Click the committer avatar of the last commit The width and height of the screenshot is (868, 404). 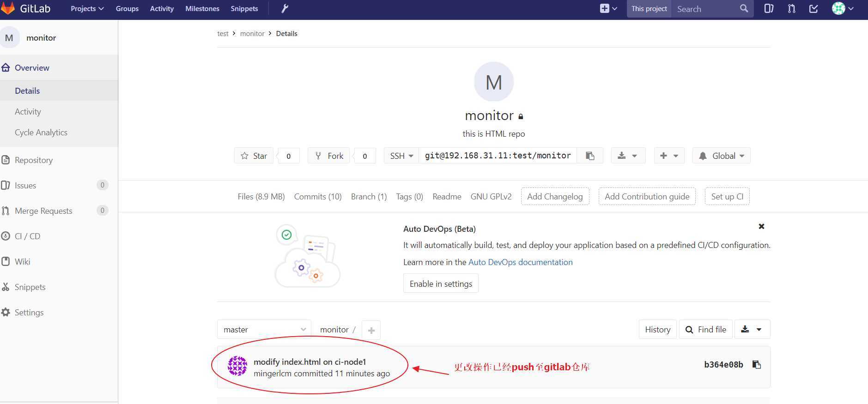click(x=237, y=366)
